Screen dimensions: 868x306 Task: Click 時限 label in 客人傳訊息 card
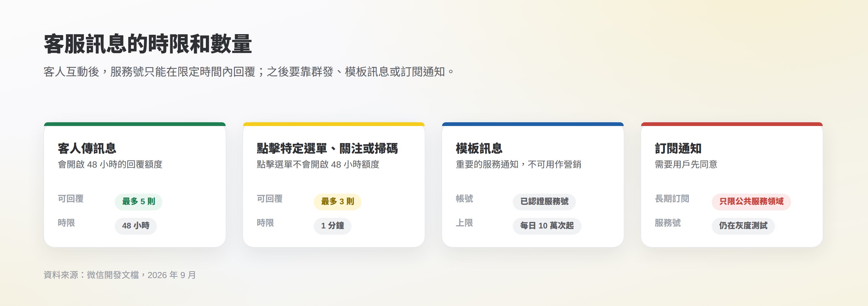[66, 223]
